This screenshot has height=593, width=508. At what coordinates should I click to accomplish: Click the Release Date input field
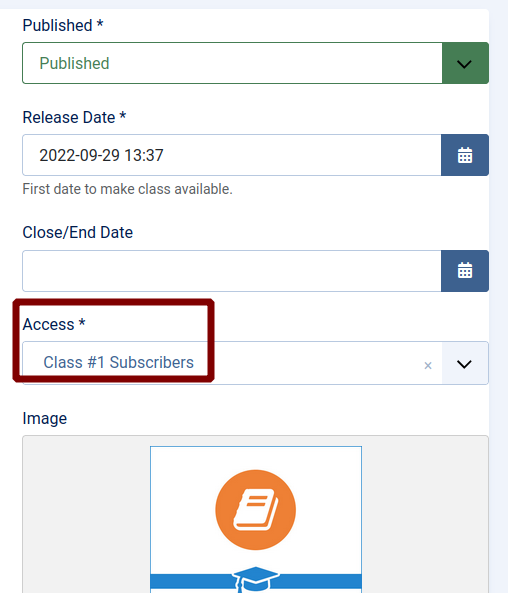point(231,155)
